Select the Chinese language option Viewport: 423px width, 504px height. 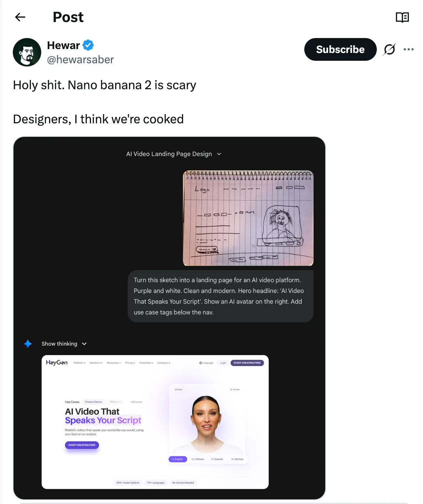coord(198,459)
